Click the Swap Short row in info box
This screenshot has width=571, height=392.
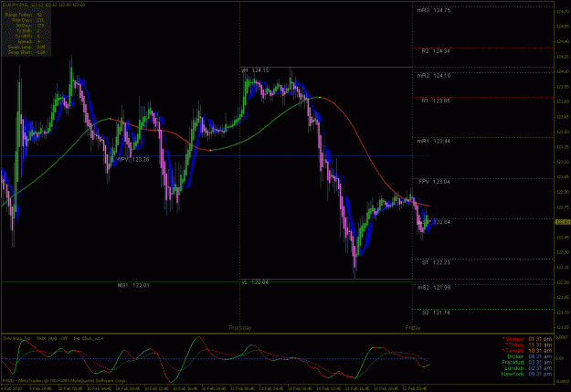point(26,52)
